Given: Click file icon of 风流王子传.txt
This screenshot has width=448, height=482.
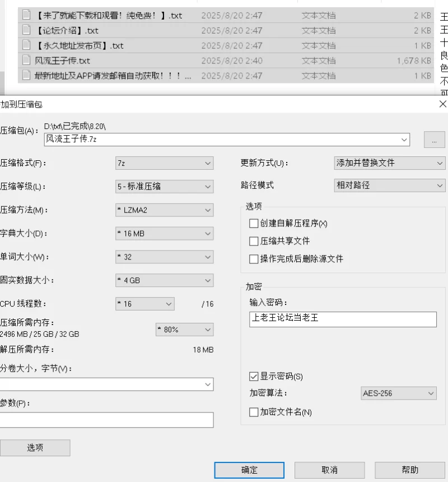Looking at the screenshot, I should tap(26, 61).
